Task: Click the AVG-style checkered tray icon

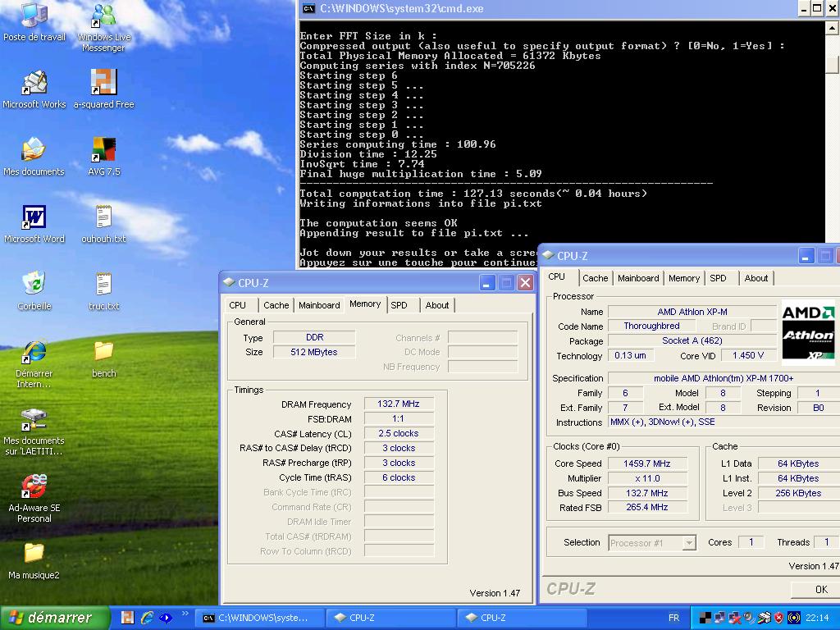Action: point(705,618)
